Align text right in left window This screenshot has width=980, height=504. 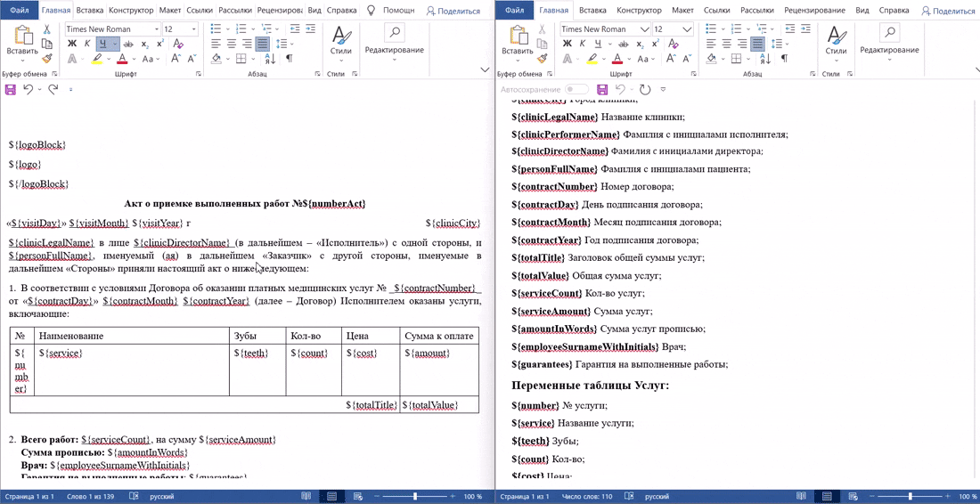[247, 44]
